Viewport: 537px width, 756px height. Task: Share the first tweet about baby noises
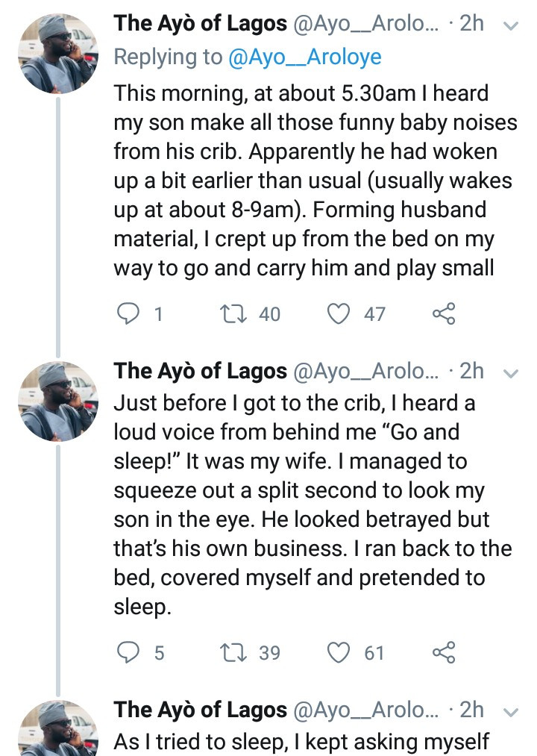(x=444, y=314)
